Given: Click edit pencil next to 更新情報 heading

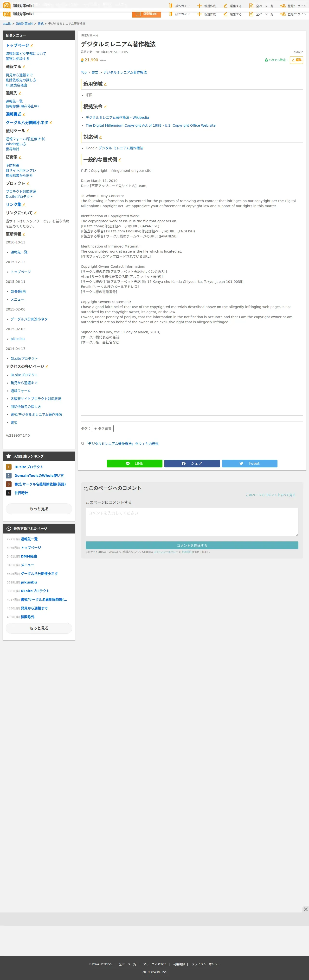Looking at the screenshot, I should (24, 234).
